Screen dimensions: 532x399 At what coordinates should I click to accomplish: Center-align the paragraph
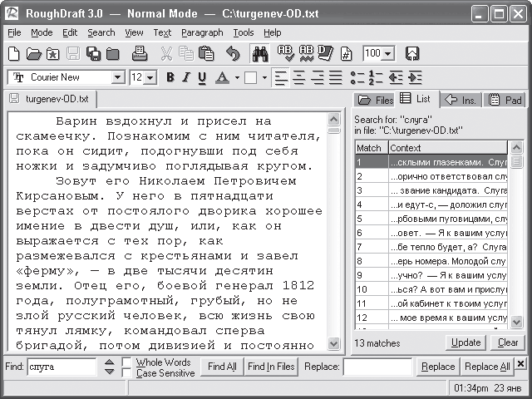(300, 77)
